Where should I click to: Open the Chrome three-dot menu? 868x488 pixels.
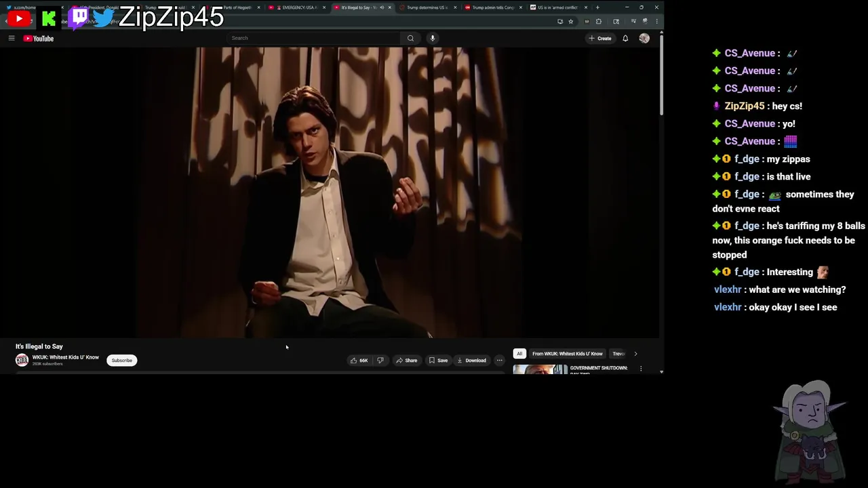click(x=656, y=22)
